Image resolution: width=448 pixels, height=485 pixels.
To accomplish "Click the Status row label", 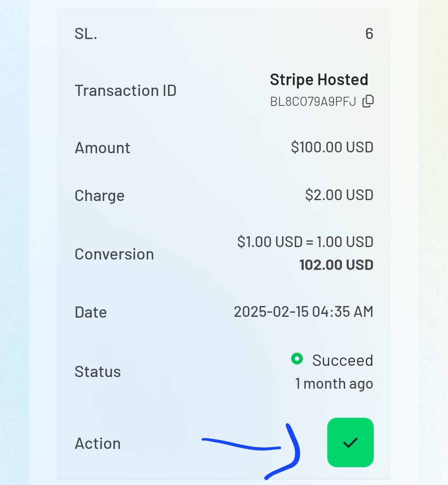I will point(97,372).
